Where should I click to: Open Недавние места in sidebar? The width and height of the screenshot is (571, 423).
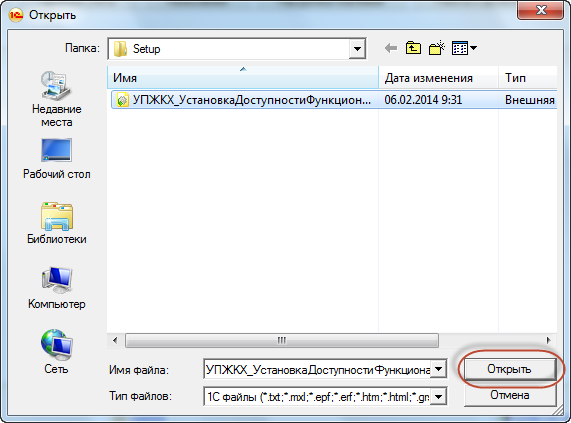click(x=56, y=99)
